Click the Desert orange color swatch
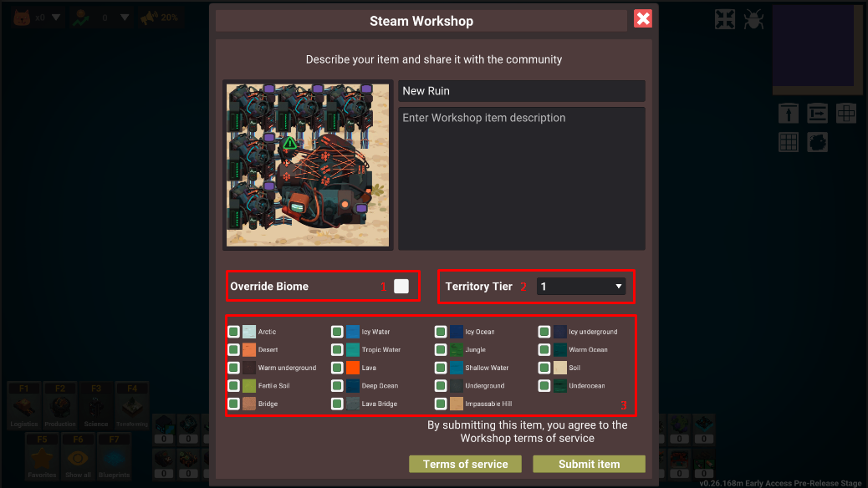This screenshot has width=868, height=488. (x=249, y=349)
